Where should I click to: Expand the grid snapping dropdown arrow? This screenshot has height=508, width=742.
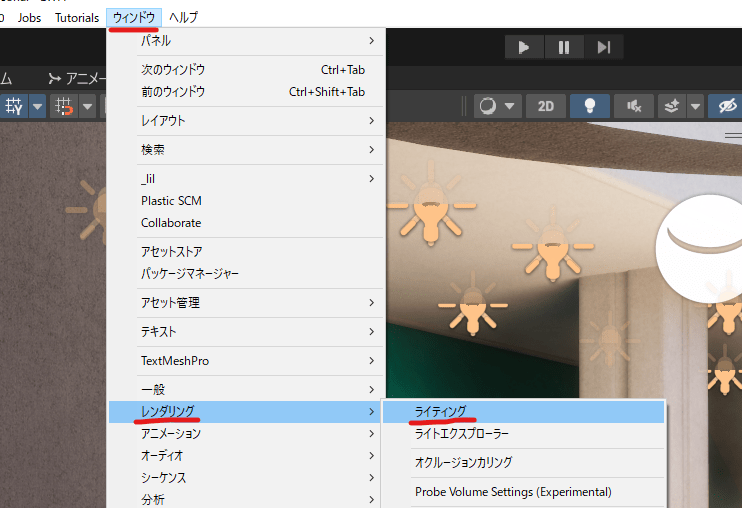(x=38, y=106)
